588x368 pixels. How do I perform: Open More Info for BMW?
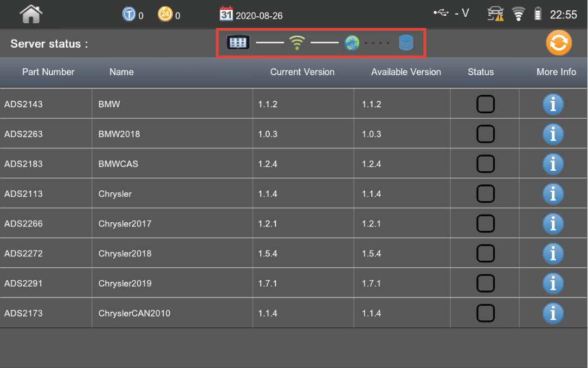coord(553,104)
